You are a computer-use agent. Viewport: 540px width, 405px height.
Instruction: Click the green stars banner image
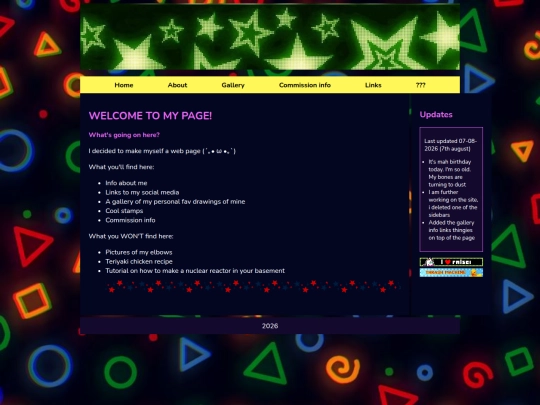click(x=270, y=37)
